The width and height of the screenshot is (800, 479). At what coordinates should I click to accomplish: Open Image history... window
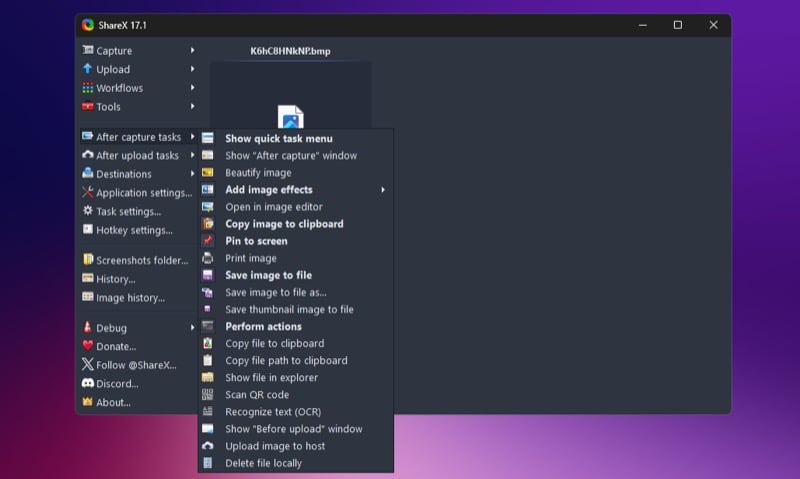point(131,298)
